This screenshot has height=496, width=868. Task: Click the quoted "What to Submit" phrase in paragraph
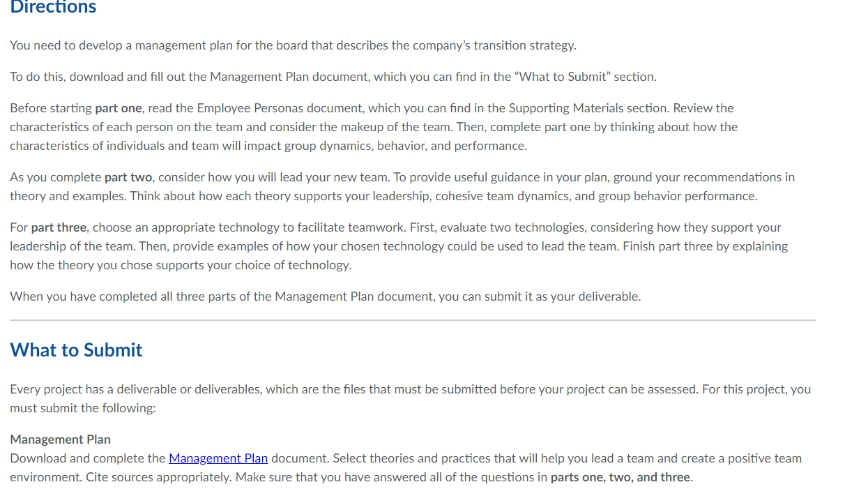pyautogui.click(x=562, y=77)
